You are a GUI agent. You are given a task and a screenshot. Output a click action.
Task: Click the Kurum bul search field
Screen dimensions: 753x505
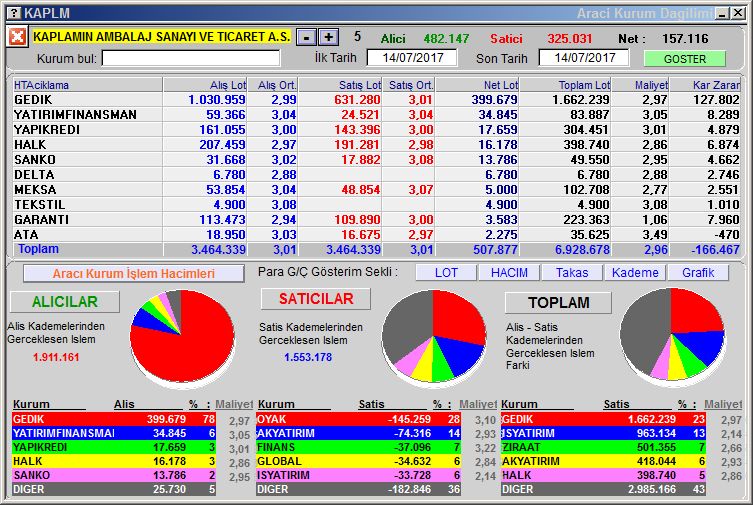(x=191, y=59)
